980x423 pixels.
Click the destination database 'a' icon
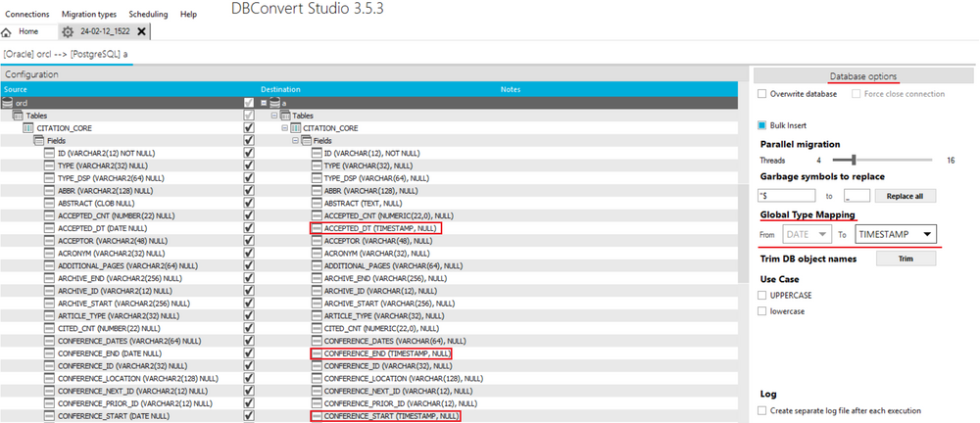(x=275, y=103)
